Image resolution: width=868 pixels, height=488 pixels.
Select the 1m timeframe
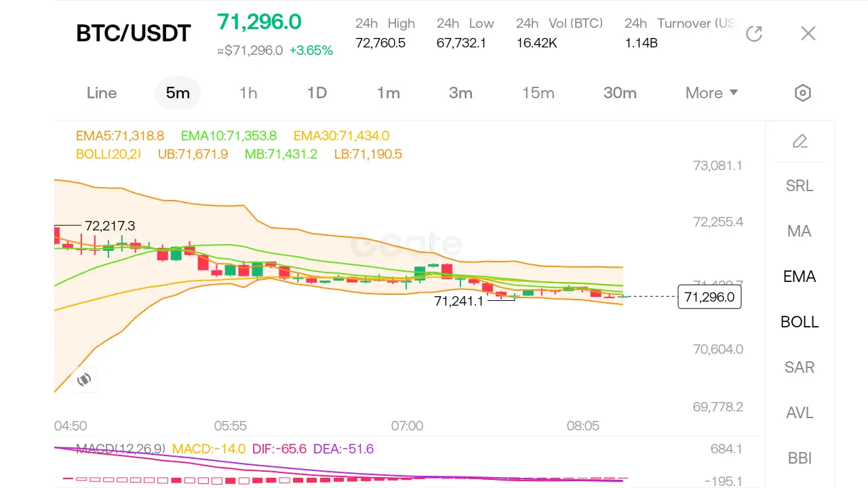pyautogui.click(x=389, y=93)
